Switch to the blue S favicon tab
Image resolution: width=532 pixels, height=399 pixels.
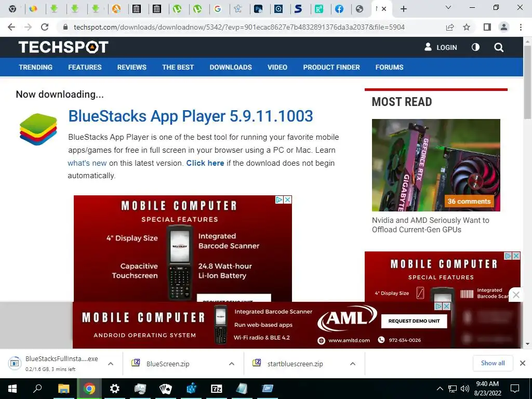pos(298,9)
